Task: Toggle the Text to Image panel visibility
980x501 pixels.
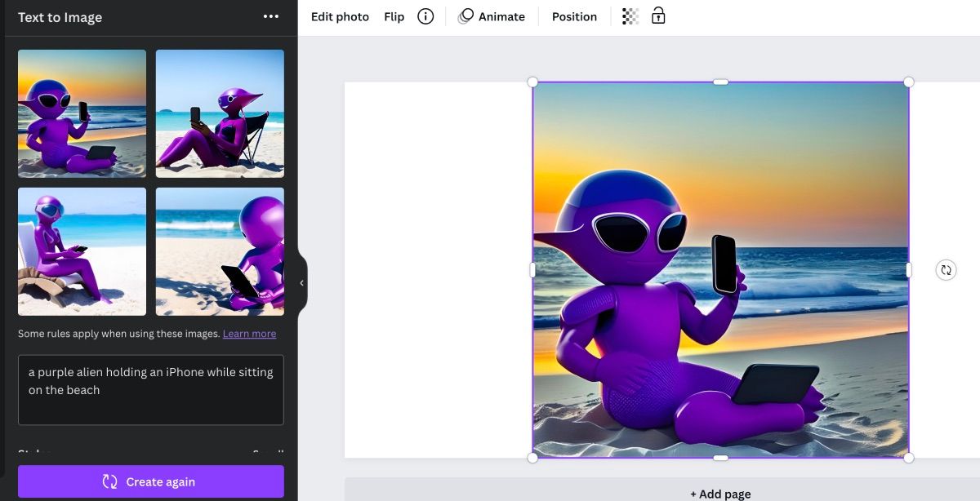Action: click(x=301, y=282)
